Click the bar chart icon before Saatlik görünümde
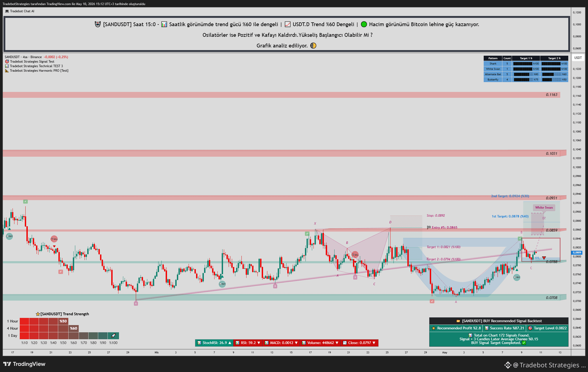Viewport: 588px width, 372px height. coord(164,24)
